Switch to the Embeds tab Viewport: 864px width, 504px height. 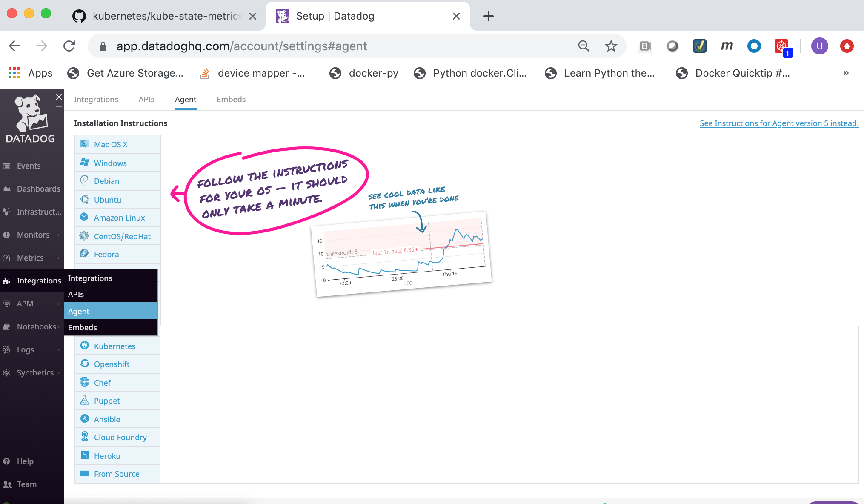[231, 100]
